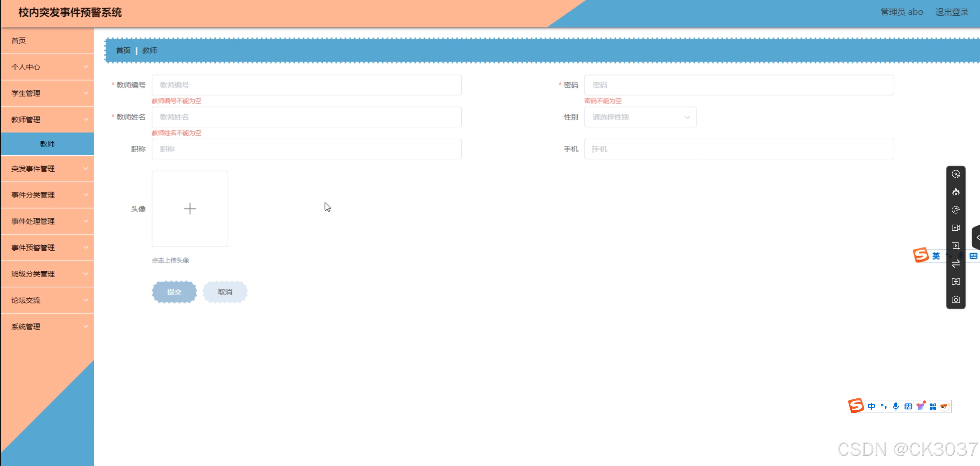The width and height of the screenshot is (980, 466).
Task: Click the avatar upload plus box
Action: click(x=190, y=209)
